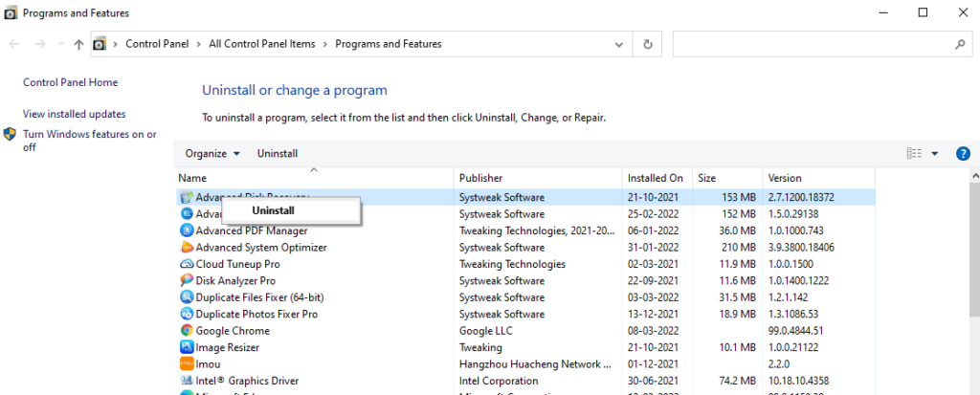This screenshot has height=395, width=980.
Task: Click the Duplicate Photos Fixer Pro icon
Action: coord(187,314)
